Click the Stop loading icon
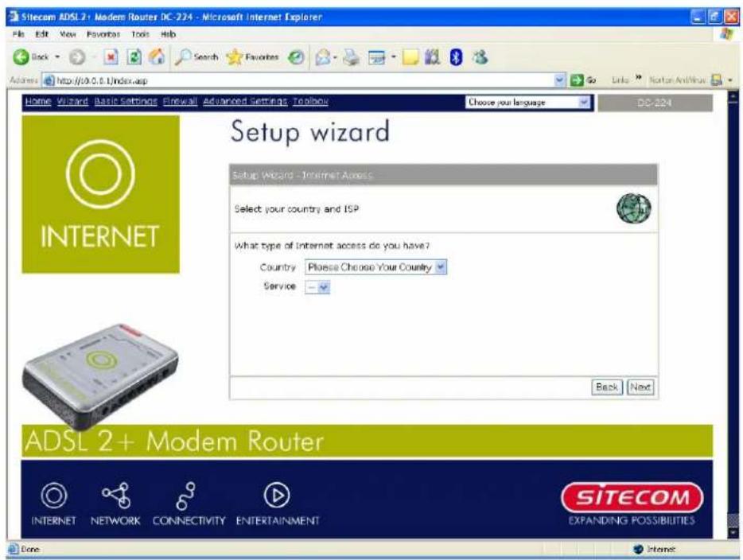This screenshot has height=560, width=743. pyautogui.click(x=111, y=57)
